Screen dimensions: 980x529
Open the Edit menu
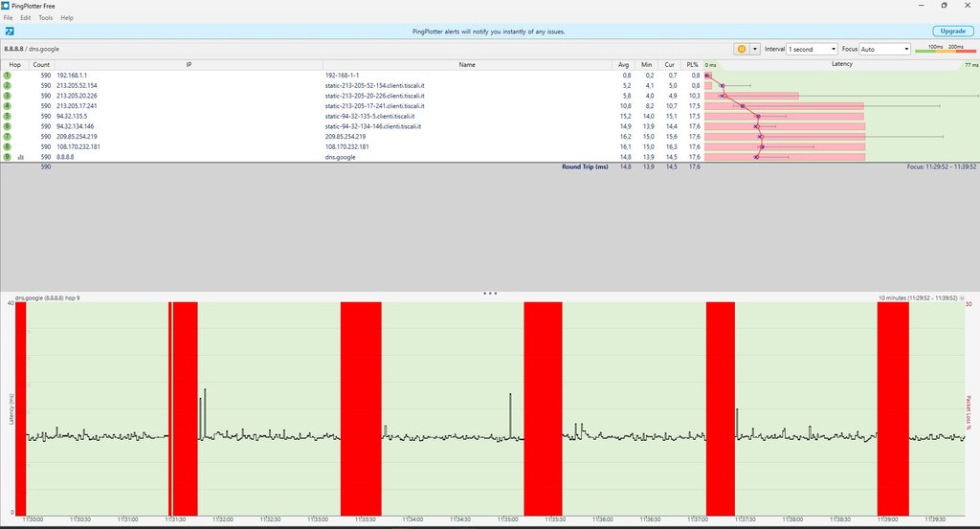click(25, 18)
